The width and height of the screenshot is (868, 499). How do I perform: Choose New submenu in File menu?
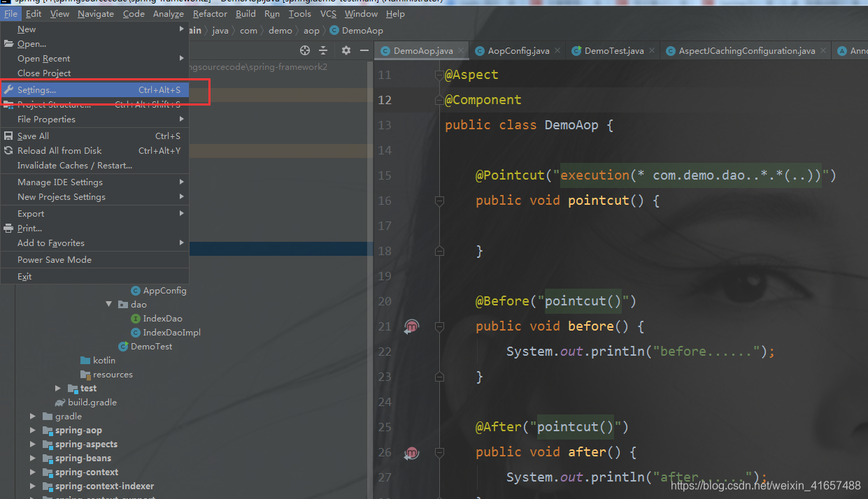[x=94, y=29]
